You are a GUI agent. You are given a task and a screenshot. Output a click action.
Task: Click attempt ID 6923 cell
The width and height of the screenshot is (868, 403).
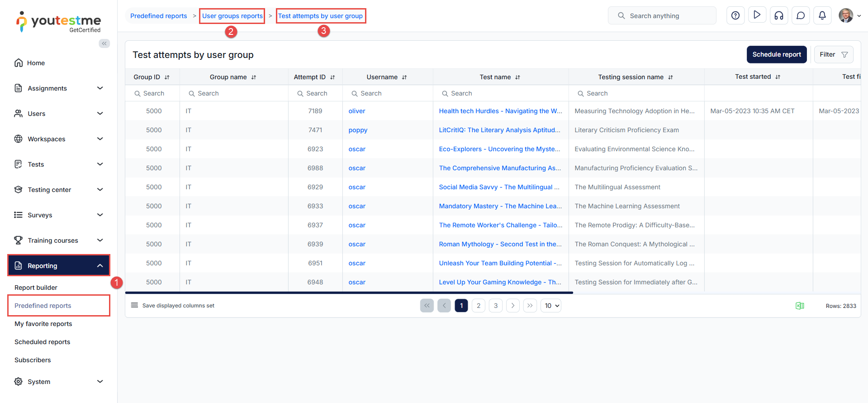pos(315,149)
